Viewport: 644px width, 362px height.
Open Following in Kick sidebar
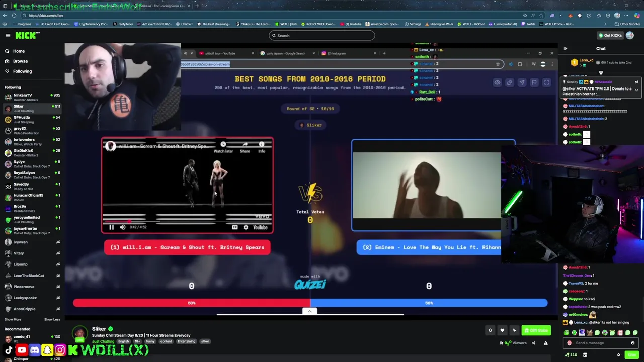tap(22, 71)
